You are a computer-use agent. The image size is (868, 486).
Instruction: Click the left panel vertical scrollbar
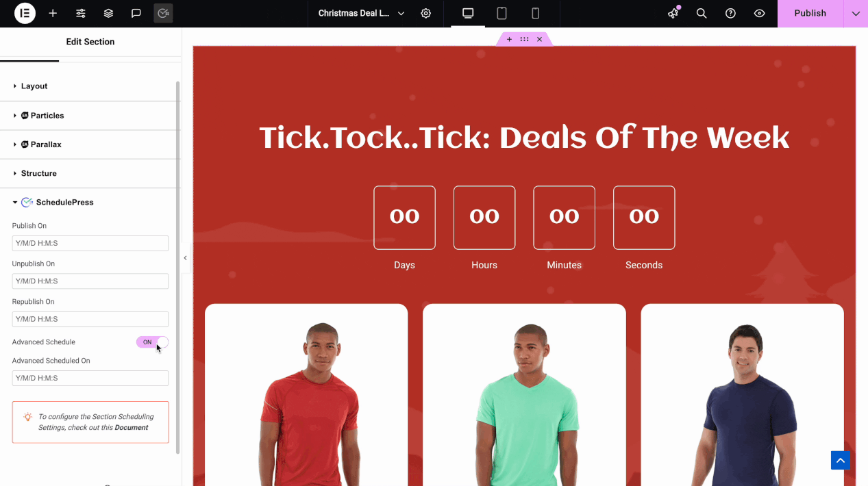tap(178, 267)
